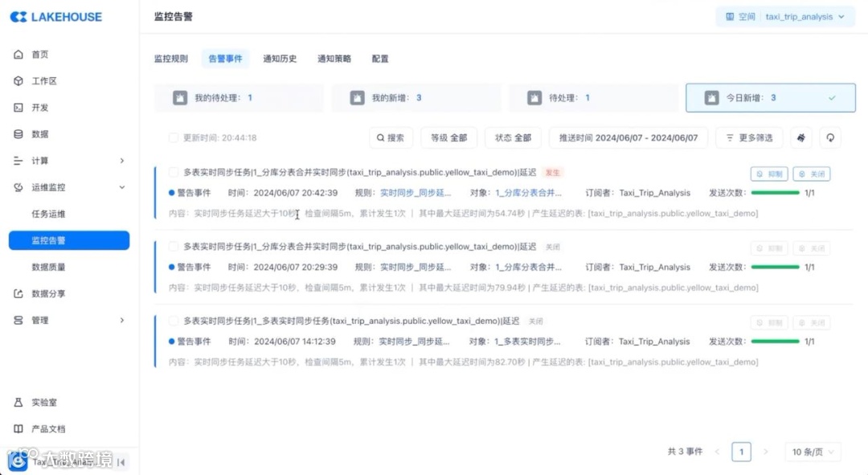Click the 开发 terminal icon
The width and height of the screenshot is (868, 475).
point(18,108)
